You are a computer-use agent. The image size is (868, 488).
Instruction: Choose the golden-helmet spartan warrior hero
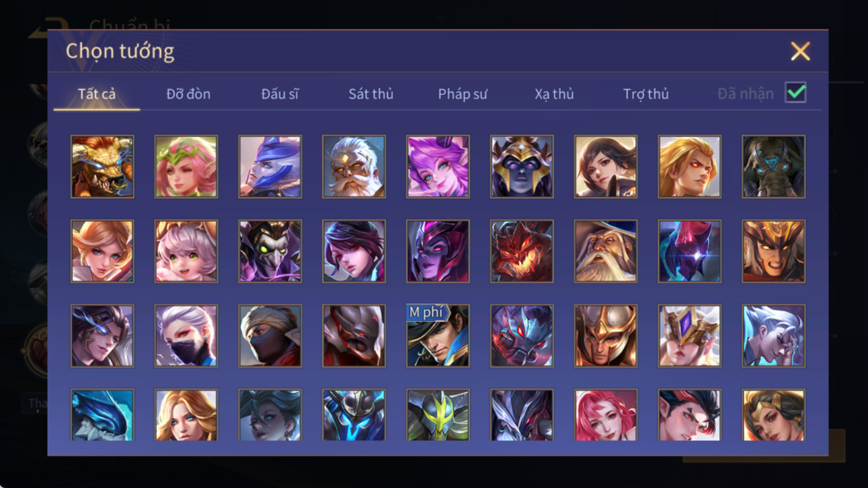[606, 335]
